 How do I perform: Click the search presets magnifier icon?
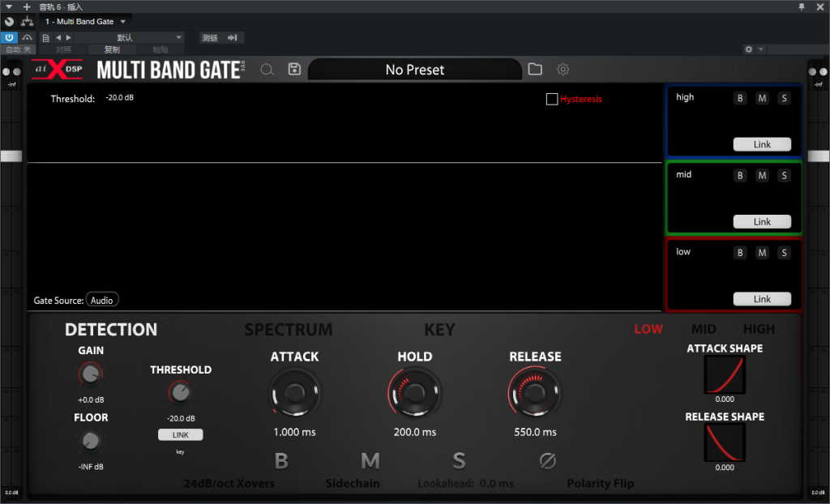click(x=267, y=70)
